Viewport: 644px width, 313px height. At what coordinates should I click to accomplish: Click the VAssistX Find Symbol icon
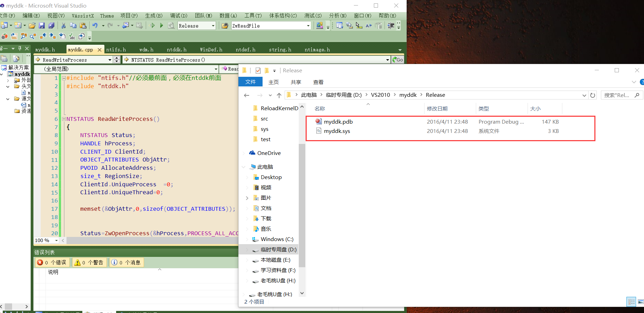pyautogui.click(x=24, y=36)
